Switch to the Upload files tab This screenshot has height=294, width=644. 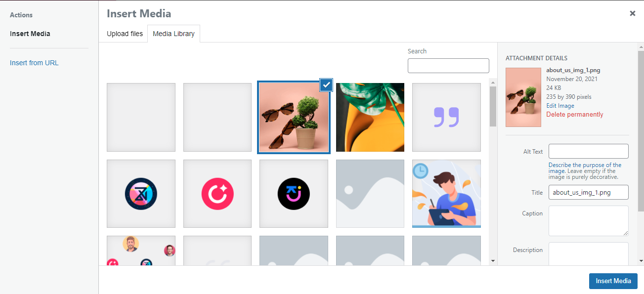[x=125, y=34]
